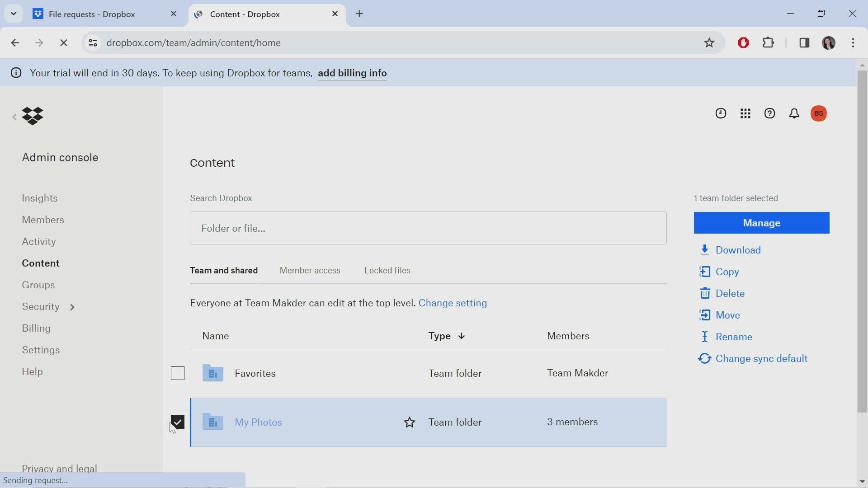Click the sort arrow on Type column
The height and width of the screenshot is (488, 868).
tap(462, 336)
